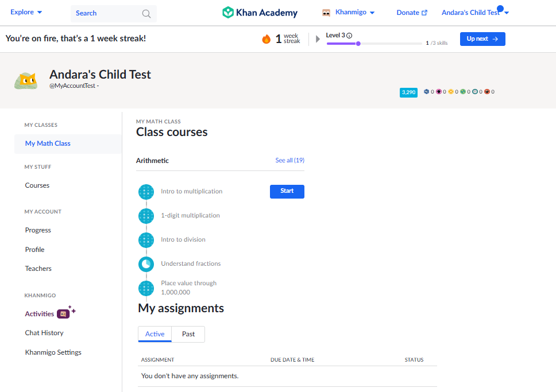Click the purple progress bar handle dot
This screenshot has height=392, width=556.
[358, 44]
